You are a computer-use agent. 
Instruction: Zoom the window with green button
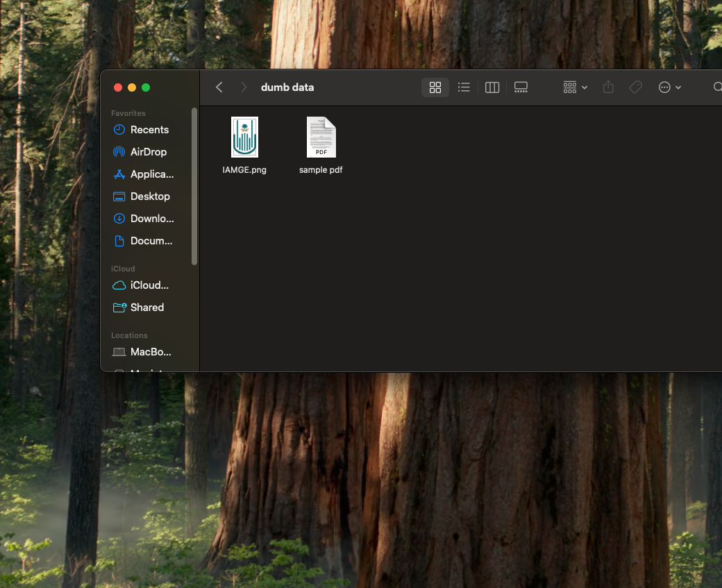(146, 87)
